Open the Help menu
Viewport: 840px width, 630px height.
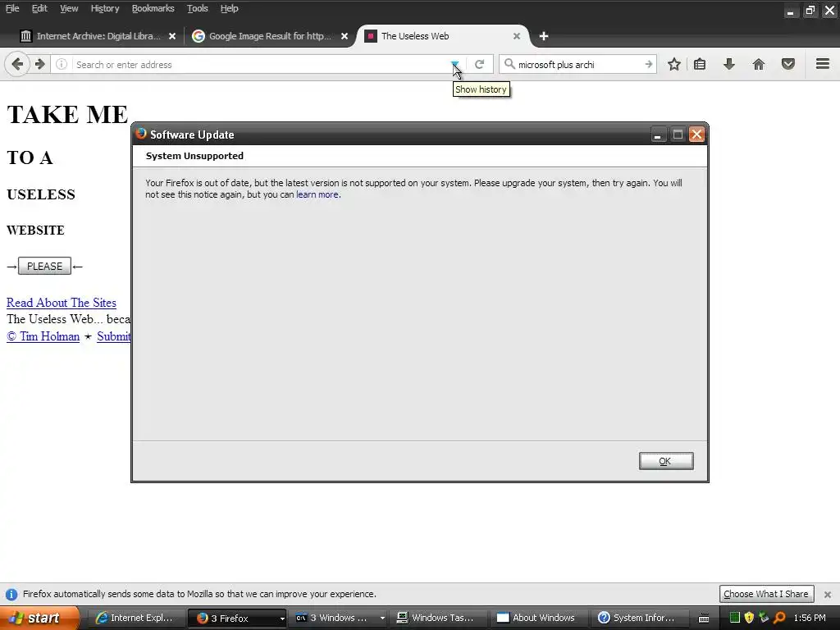pyautogui.click(x=230, y=8)
